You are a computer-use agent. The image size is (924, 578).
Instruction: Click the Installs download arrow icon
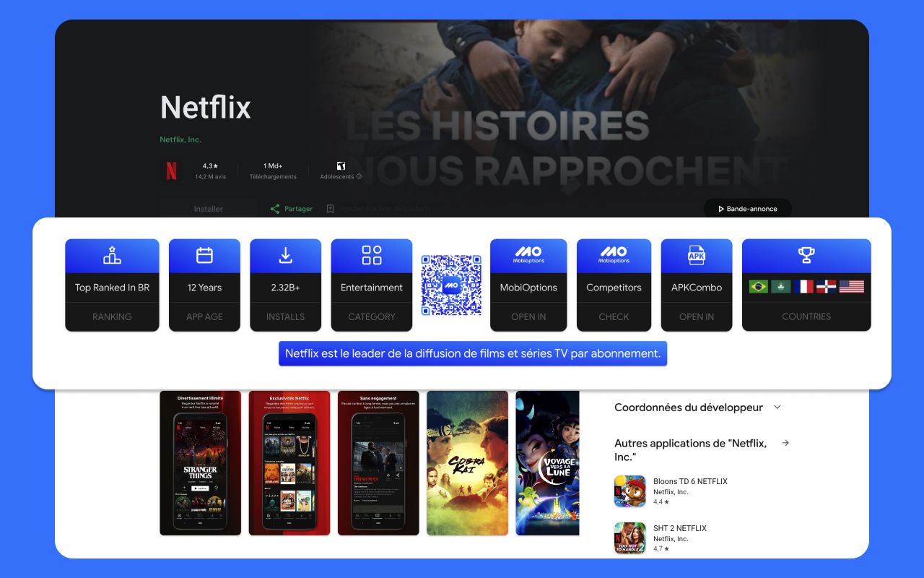point(285,255)
